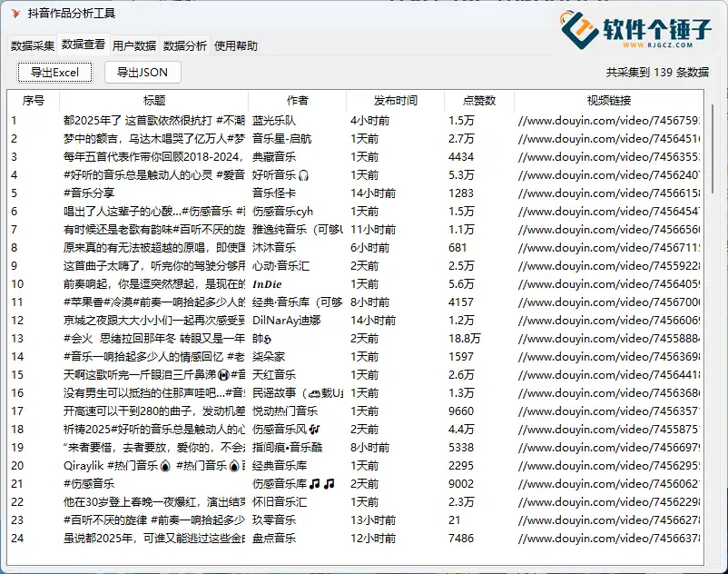Sort by the 点赞数 column header

479,100
